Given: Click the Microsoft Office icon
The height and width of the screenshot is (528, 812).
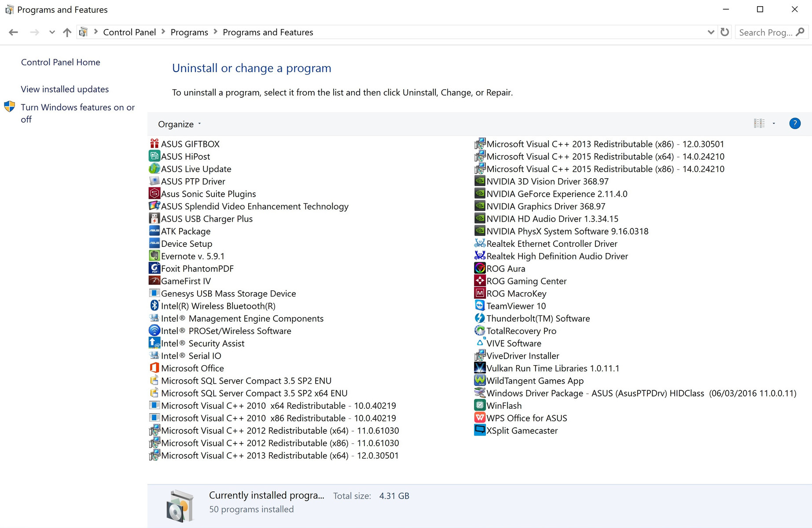Looking at the screenshot, I should point(154,368).
